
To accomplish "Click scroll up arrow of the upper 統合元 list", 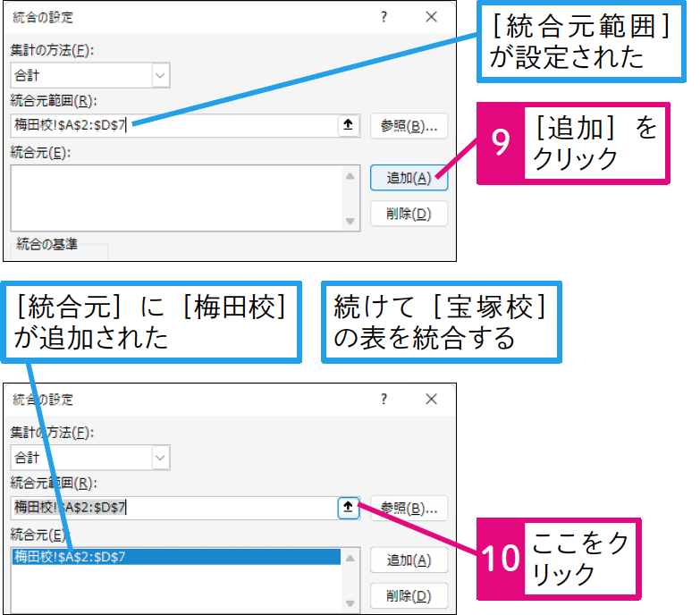I will (350, 176).
